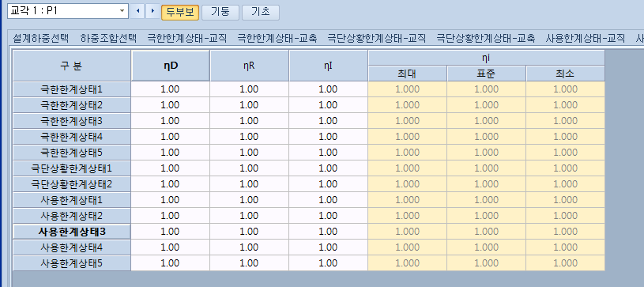Select the 기초 button

click(261, 12)
